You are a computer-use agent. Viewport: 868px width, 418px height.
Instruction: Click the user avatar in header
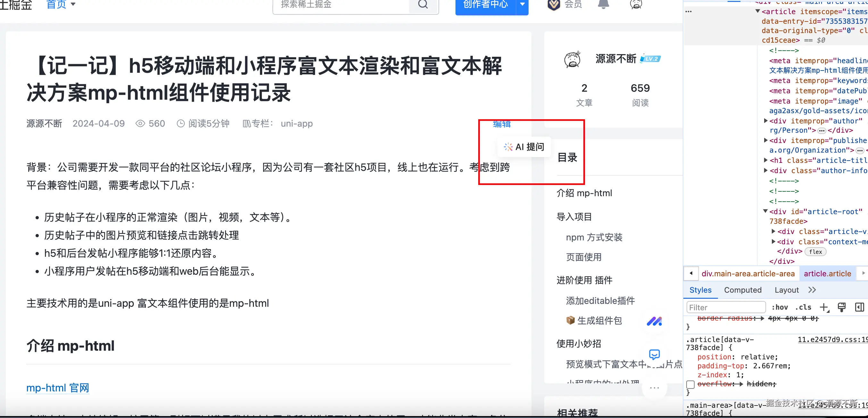(636, 5)
